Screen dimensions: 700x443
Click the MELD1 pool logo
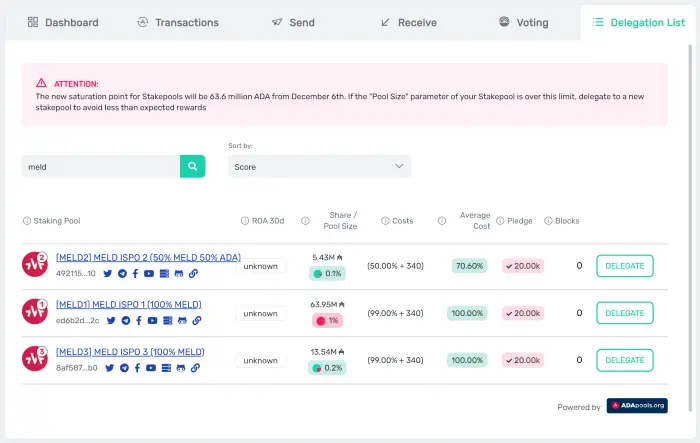(35, 311)
